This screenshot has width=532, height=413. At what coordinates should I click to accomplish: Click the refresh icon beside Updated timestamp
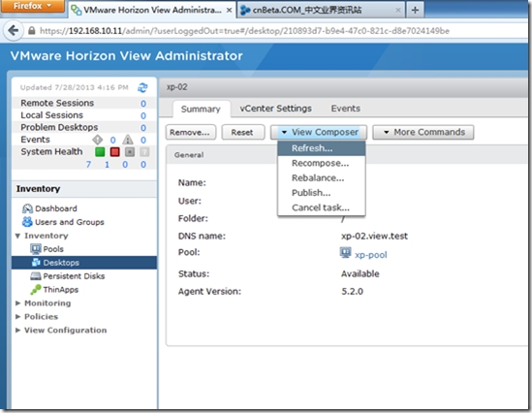(x=142, y=87)
